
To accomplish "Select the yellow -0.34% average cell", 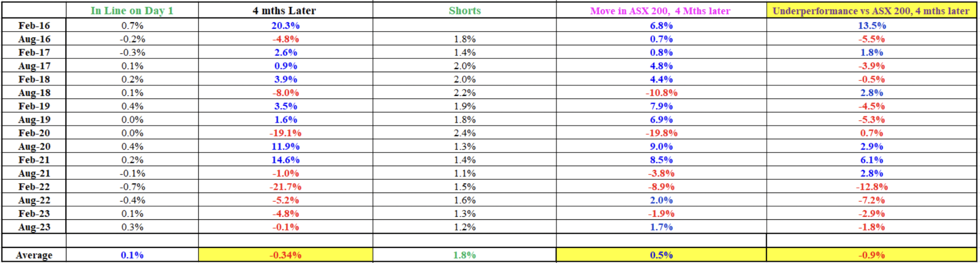I will [x=286, y=255].
